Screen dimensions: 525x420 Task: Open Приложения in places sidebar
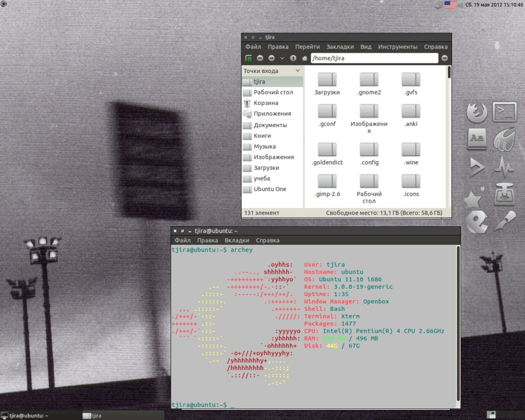point(272,113)
